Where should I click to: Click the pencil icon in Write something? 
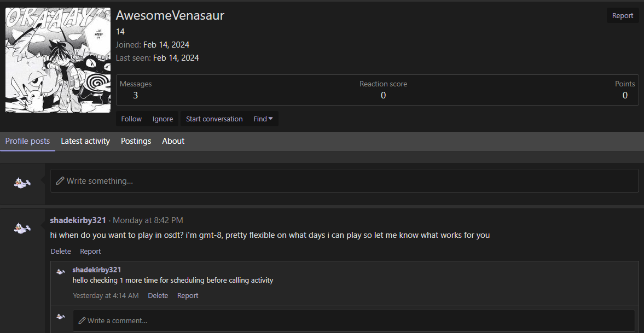pos(60,180)
